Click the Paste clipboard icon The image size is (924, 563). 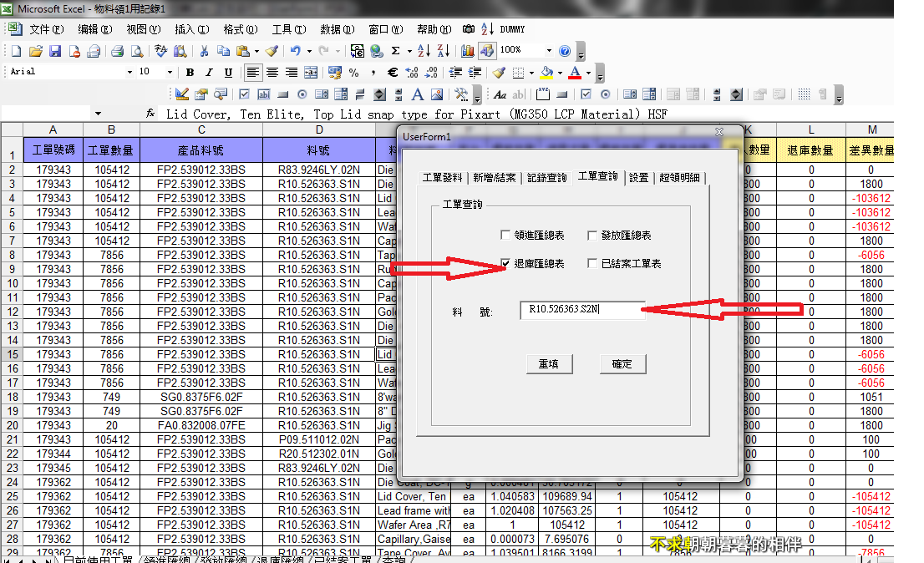242,51
